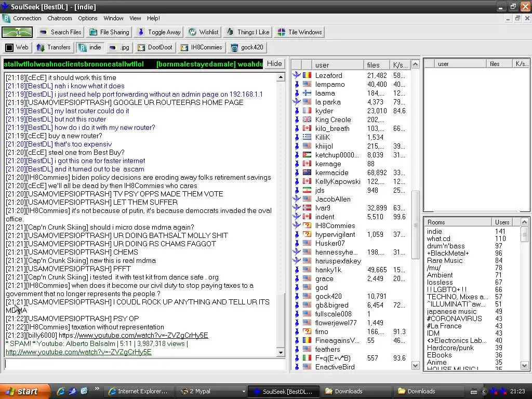Click hypervigilant's status bird icon

[x=297, y=234]
